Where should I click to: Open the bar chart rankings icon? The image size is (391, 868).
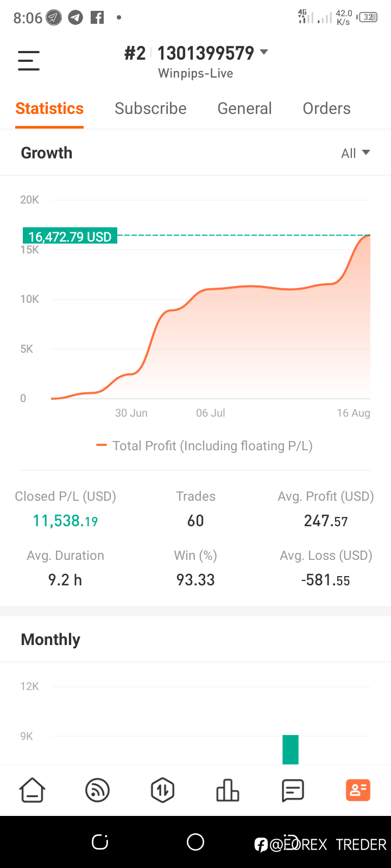coord(228,790)
